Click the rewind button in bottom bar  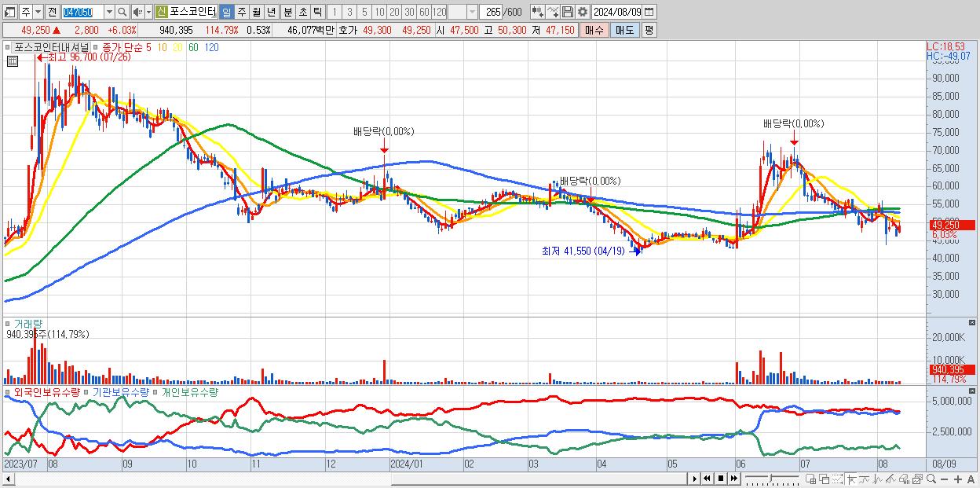tap(707, 479)
